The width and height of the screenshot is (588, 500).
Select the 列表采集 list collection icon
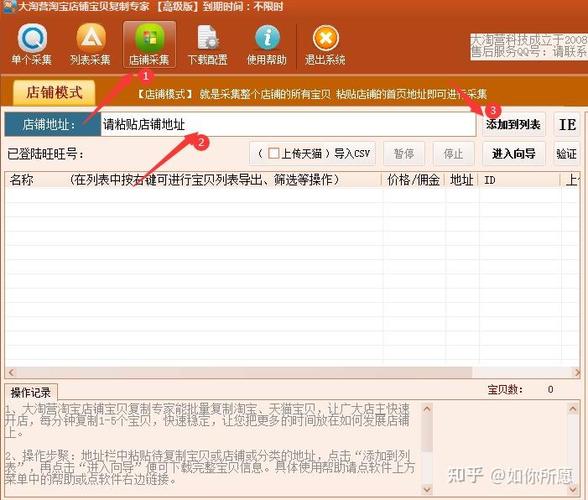pyautogui.click(x=90, y=44)
